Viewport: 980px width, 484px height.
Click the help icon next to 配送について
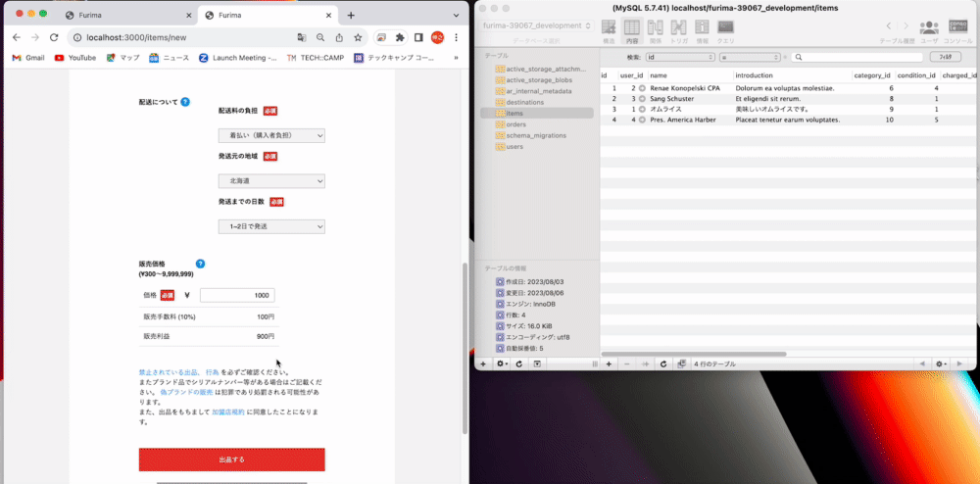tap(185, 102)
